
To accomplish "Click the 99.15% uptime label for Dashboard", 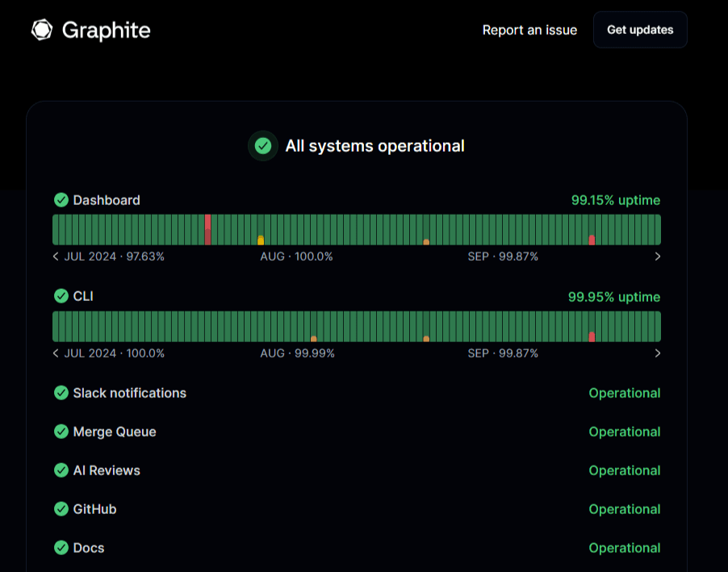I will click(614, 200).
